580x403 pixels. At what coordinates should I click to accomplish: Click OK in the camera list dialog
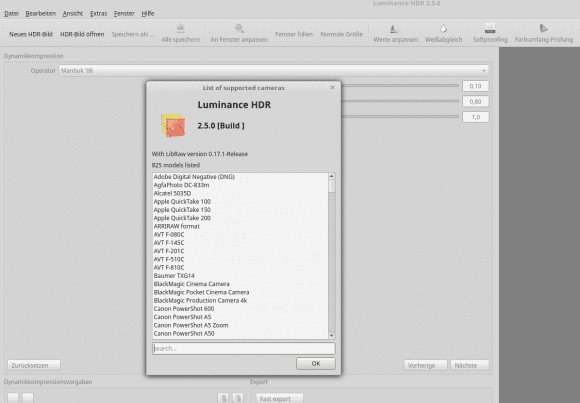point(316,363)
